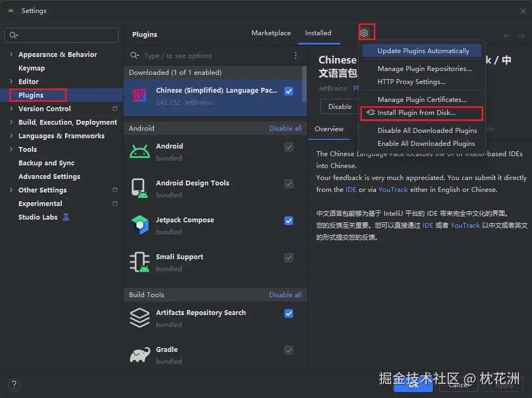The image size is (532, 398).
Task: Click the Disable plugin button
Action: pos(339,107)
